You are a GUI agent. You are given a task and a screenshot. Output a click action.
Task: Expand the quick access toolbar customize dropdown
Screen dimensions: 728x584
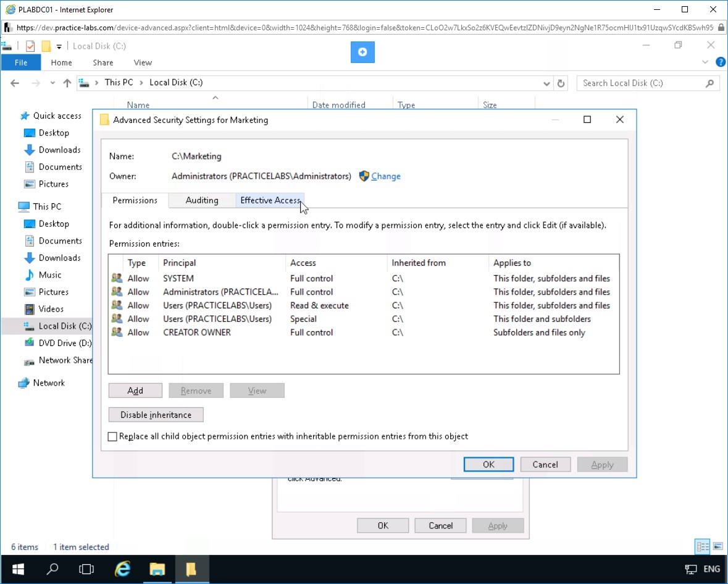click(59, 46)
